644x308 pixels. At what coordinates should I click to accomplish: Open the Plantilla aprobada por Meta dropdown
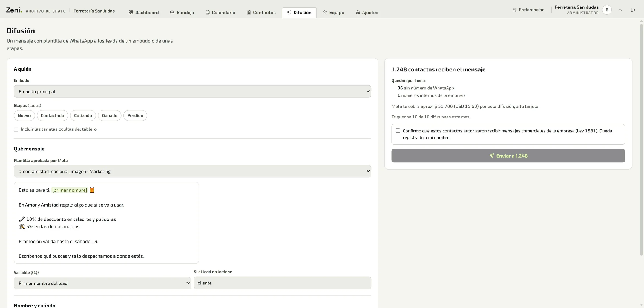pos(192,171)
